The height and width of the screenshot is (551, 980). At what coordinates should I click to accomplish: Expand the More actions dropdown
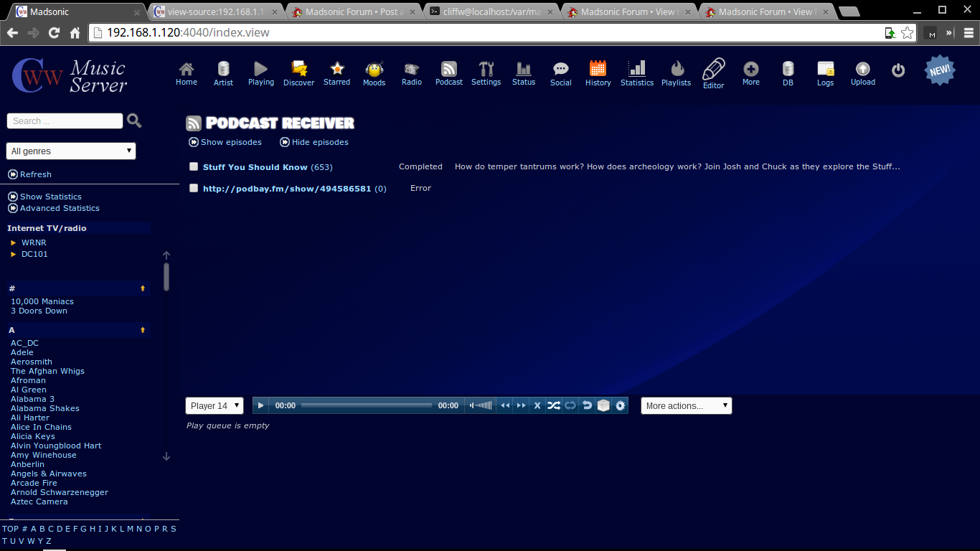[686, 406]
